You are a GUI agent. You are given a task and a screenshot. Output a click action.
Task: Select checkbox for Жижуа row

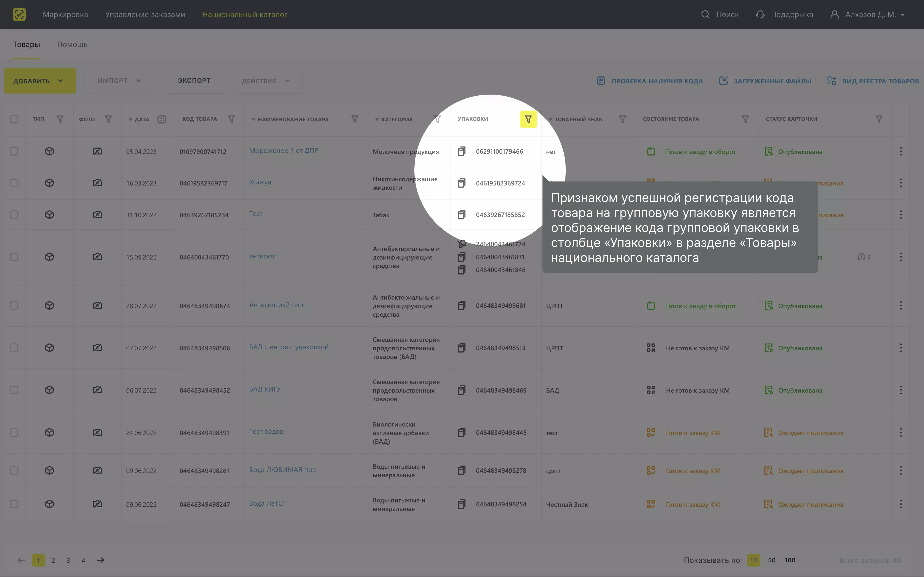14,183
